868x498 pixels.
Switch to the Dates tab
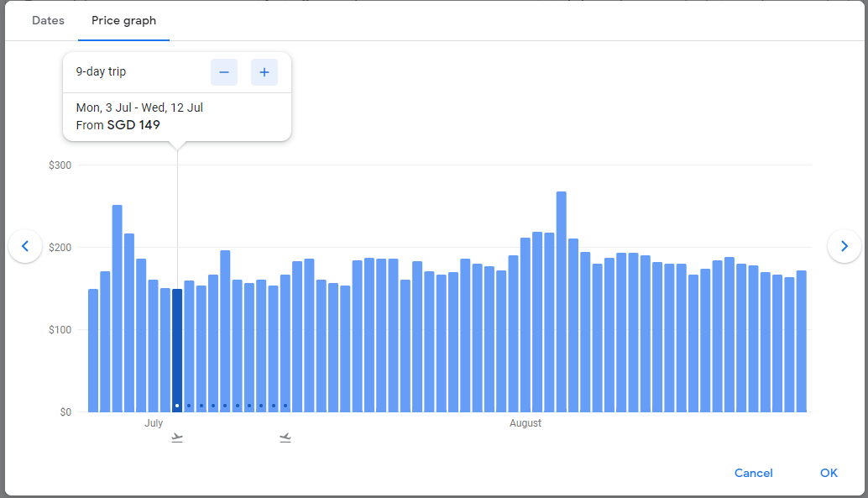48,20
